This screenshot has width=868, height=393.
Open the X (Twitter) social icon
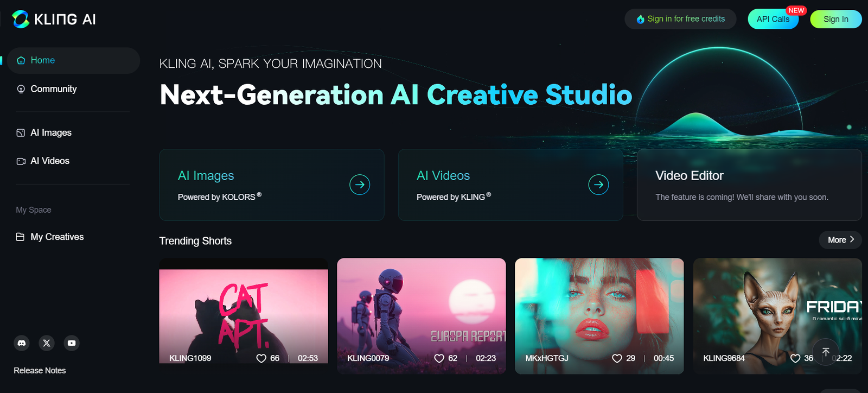pyautogui.click(x=47, y=343)
